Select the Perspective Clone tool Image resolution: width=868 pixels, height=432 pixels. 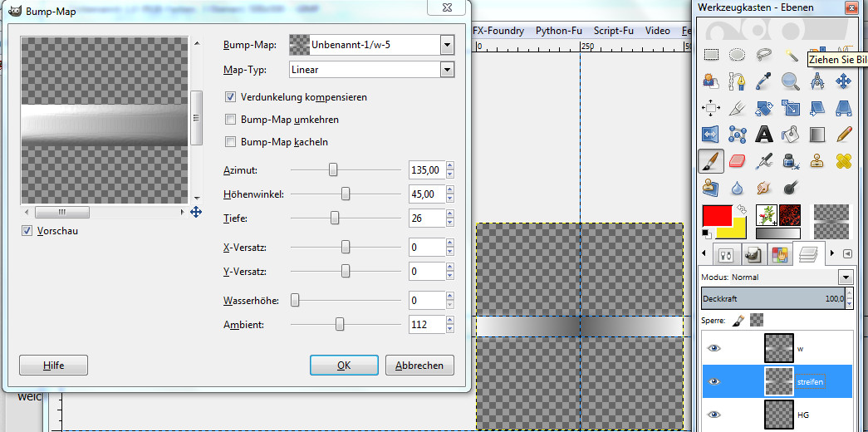pyautogui.click(x=710, y=189)
